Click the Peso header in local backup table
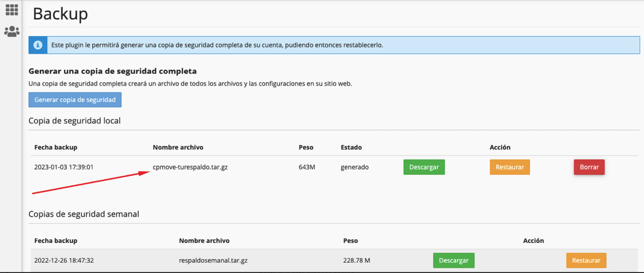 click(x=306, y=147)
